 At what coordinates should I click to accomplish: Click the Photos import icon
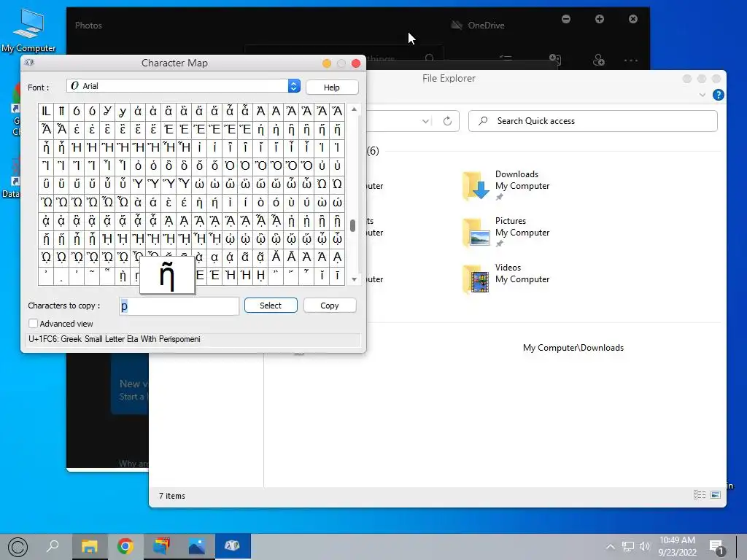(555, 60)
